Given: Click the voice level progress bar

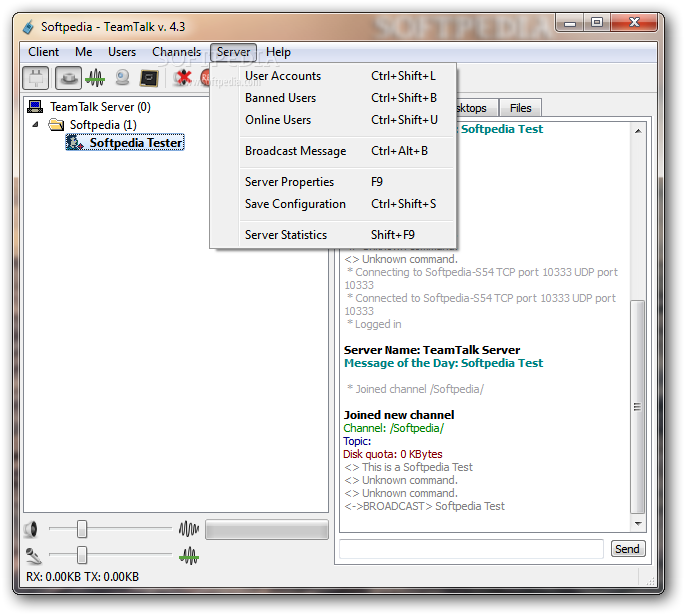Looking at the screenshot, I should [267, 529].
